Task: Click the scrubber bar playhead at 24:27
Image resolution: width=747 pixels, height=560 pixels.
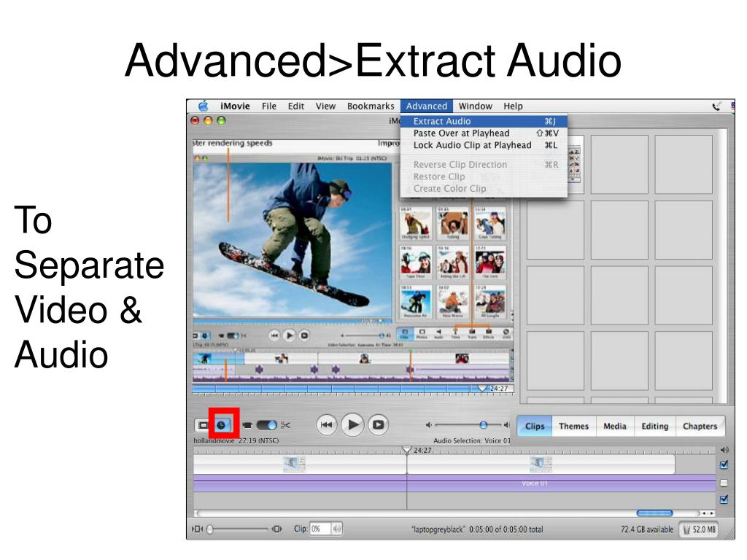Action: pyautogui.click(x=482, y=389)
